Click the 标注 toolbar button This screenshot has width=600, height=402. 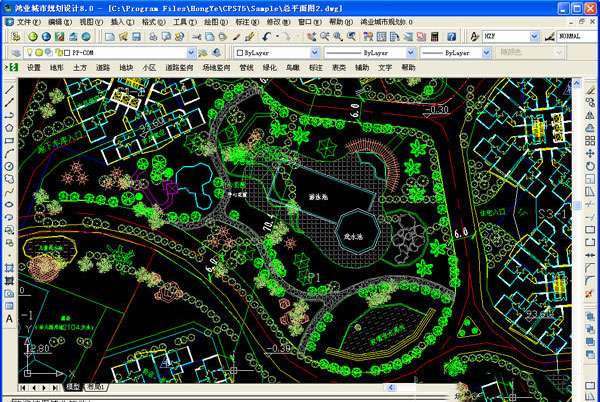click(315, 68)
